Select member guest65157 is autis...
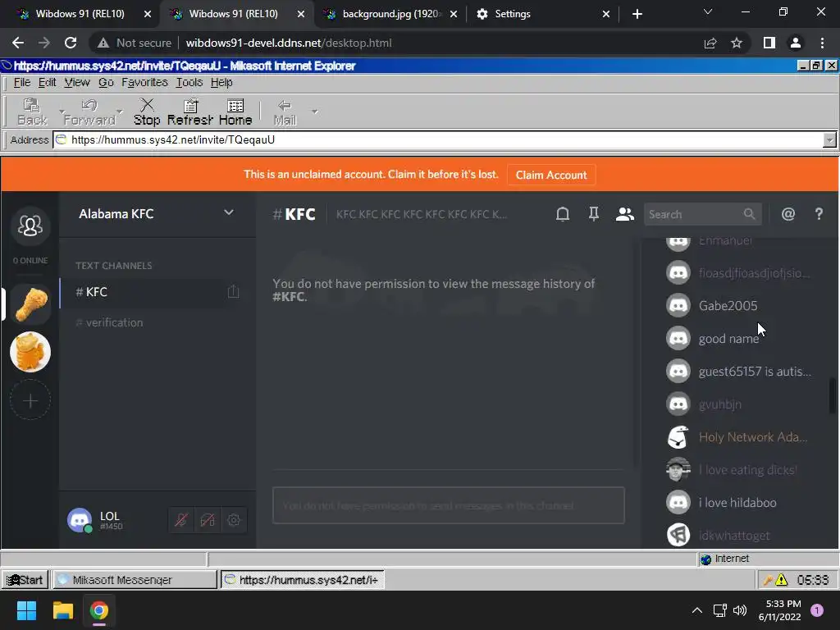The height and width of the screenshot is (630, 840). [739, 372]
